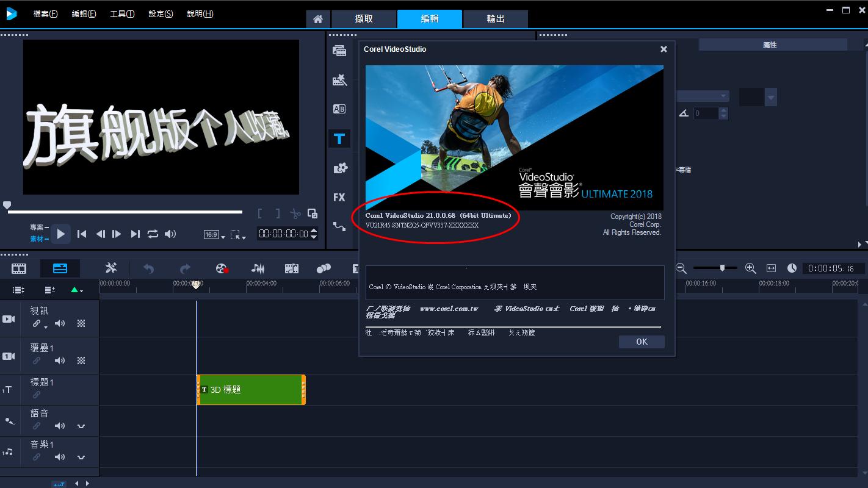Mute the 音樂1 music track
This screenshot has width=868, height=488.
coord(60,457)
